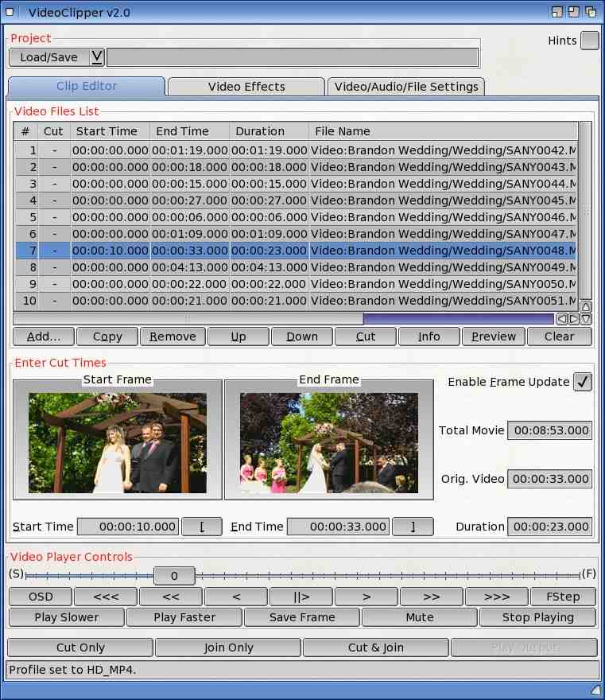Step back one frame with < button
Viewport: 605px width, 700px height.
235,597
